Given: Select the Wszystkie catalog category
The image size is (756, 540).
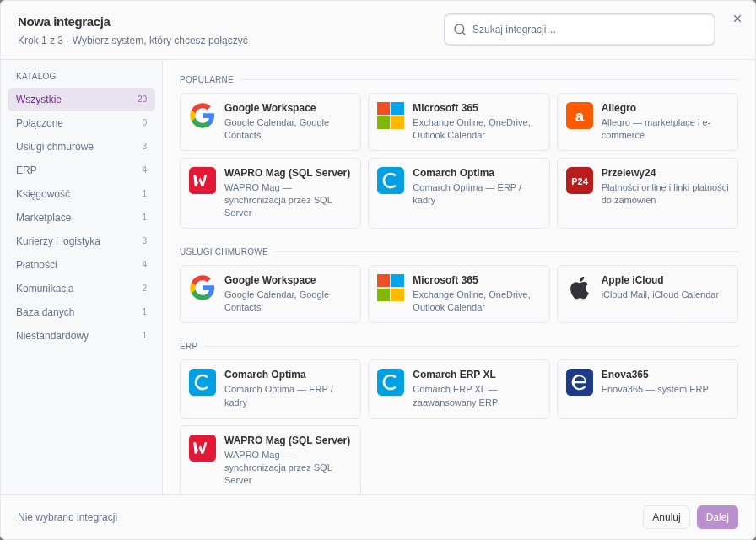Looking at the screenshot, I should point(81,100).
